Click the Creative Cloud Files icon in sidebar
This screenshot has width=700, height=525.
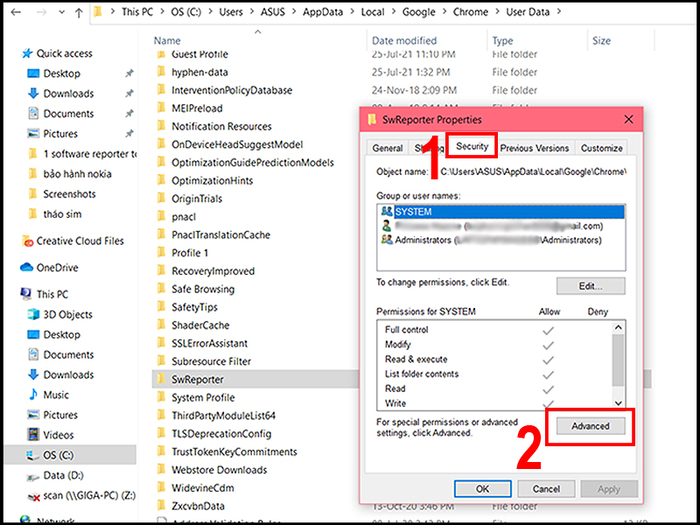click(27, 241)
